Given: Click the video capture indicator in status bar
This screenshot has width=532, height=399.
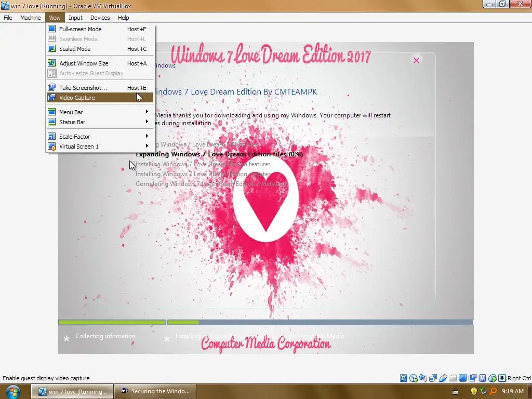Looking at the screenshot, I should 472,378.
